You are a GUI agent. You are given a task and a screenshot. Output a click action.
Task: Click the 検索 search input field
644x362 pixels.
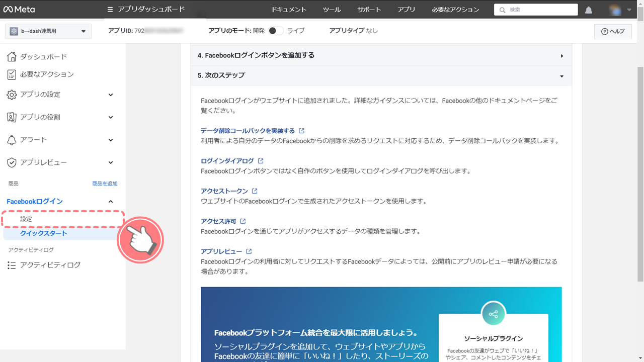pos(536,10)
